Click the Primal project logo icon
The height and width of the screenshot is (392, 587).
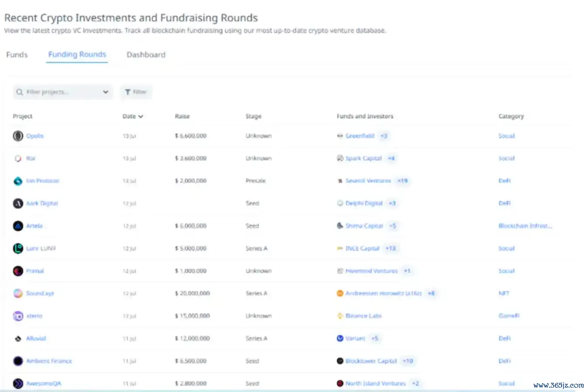(x=18, y=271)
